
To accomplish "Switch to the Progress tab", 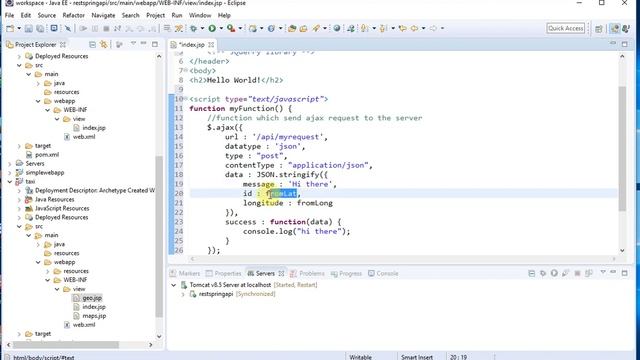I will 346,273.
